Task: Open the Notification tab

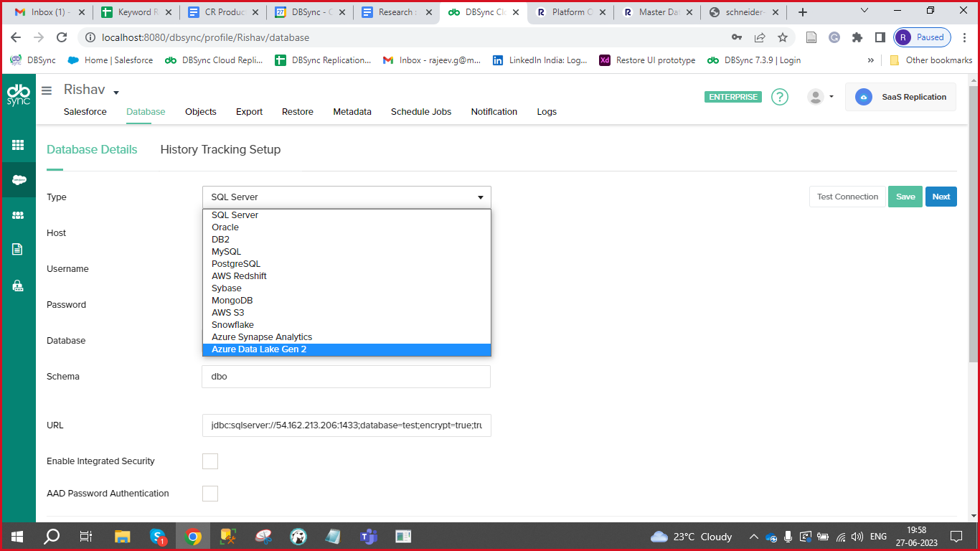Action: 494,112
